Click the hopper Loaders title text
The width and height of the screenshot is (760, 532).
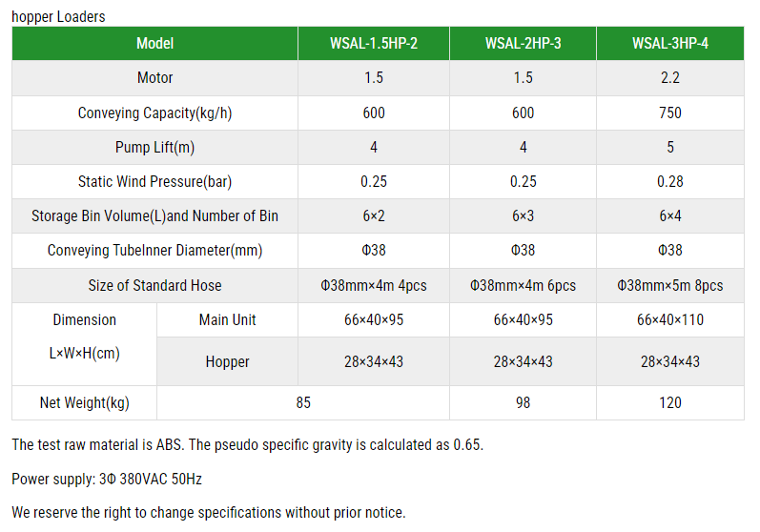(58, 17)
